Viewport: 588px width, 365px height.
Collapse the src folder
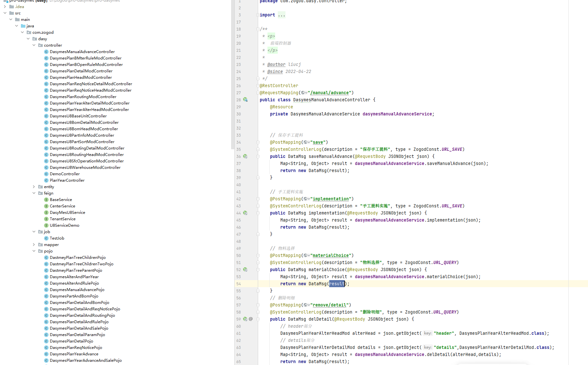5,13
